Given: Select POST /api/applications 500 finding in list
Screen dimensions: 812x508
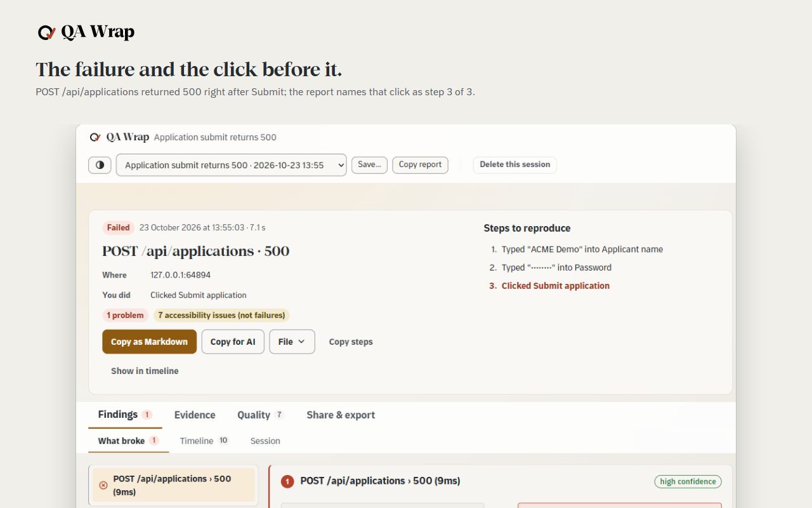Looking at the screenshot, I should pos(173,485).
